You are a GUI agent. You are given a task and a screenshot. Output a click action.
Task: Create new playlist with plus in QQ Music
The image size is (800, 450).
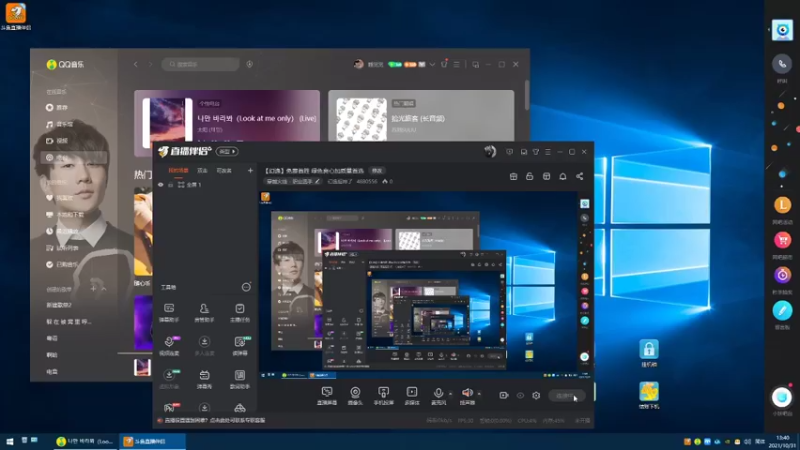[x=93, y=289]
